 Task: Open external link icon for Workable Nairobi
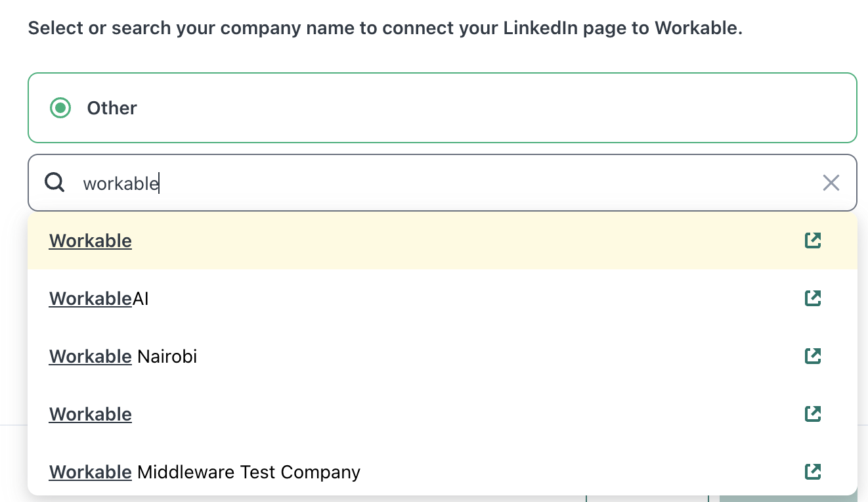click(813, 356)
